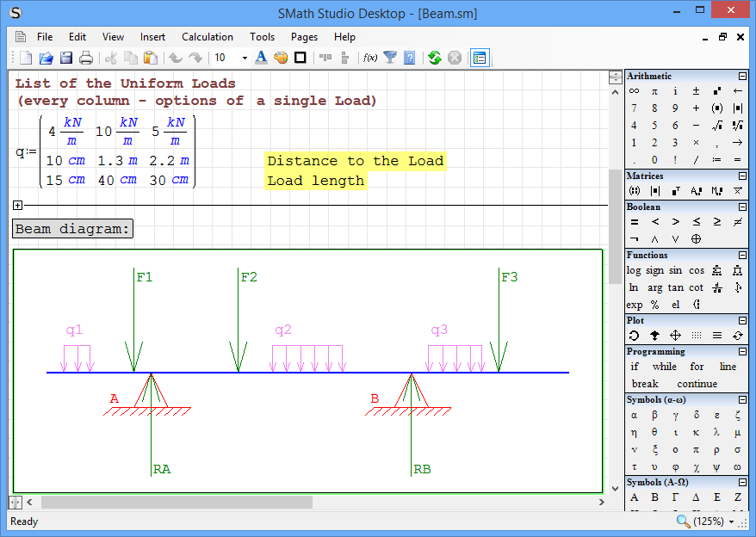Save the worksheet with the floppy disk icon
Viewport: 756px width, 537px height.
pos(66,58)
